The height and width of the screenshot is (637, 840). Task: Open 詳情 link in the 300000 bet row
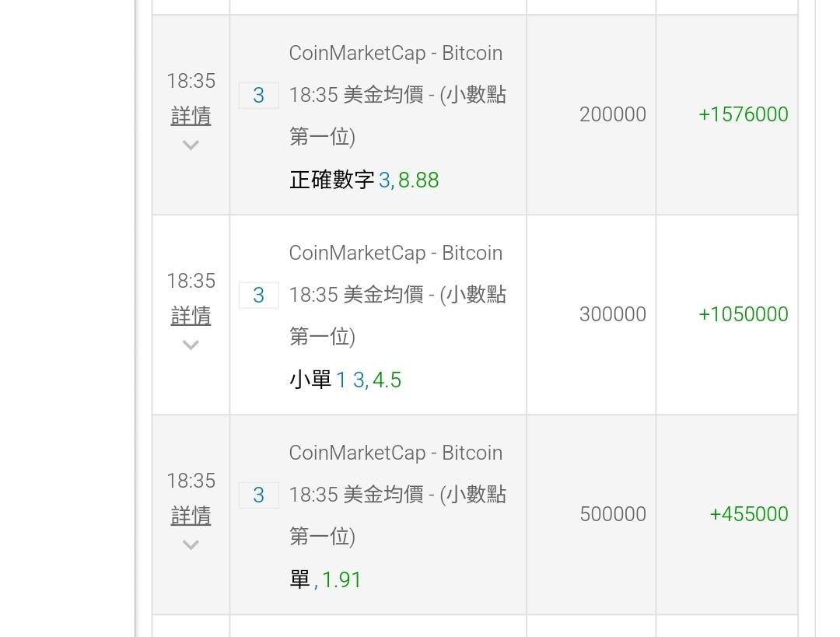pos(191,316)
